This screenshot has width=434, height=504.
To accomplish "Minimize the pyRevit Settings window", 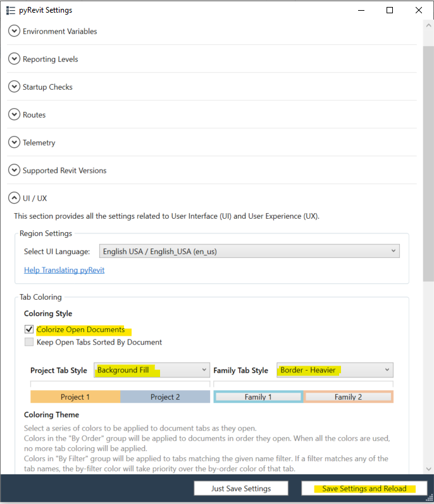I will pos(361,10).
